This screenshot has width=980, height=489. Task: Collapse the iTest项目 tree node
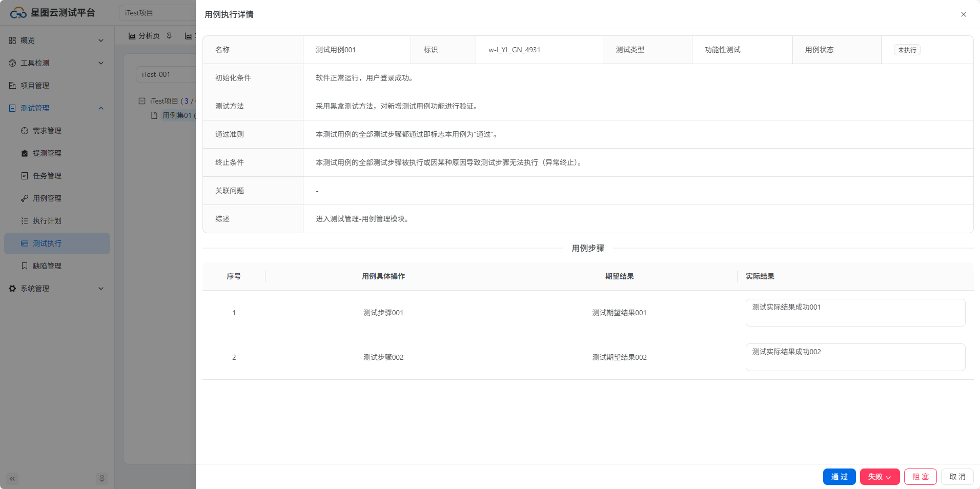point(142,101)
